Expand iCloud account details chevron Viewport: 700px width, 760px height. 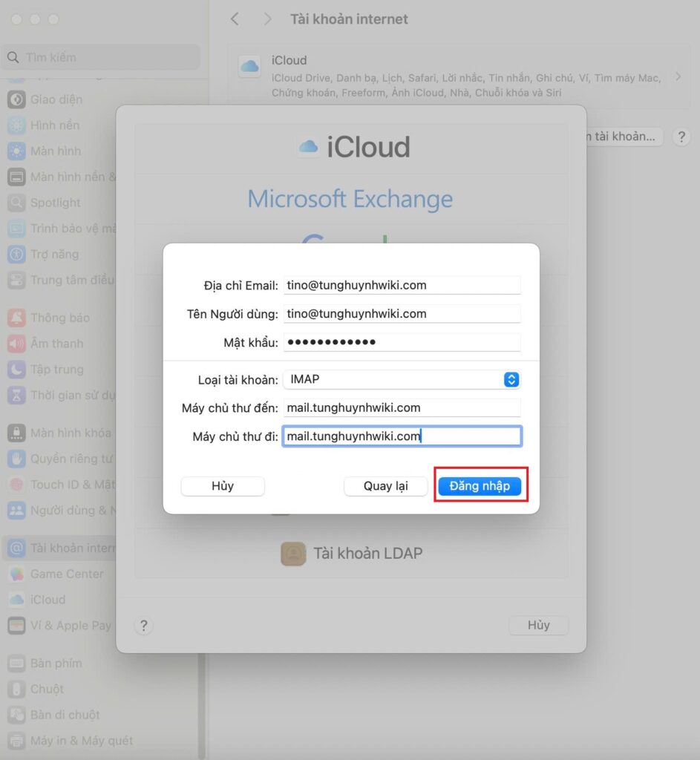(x=678, y=76)
